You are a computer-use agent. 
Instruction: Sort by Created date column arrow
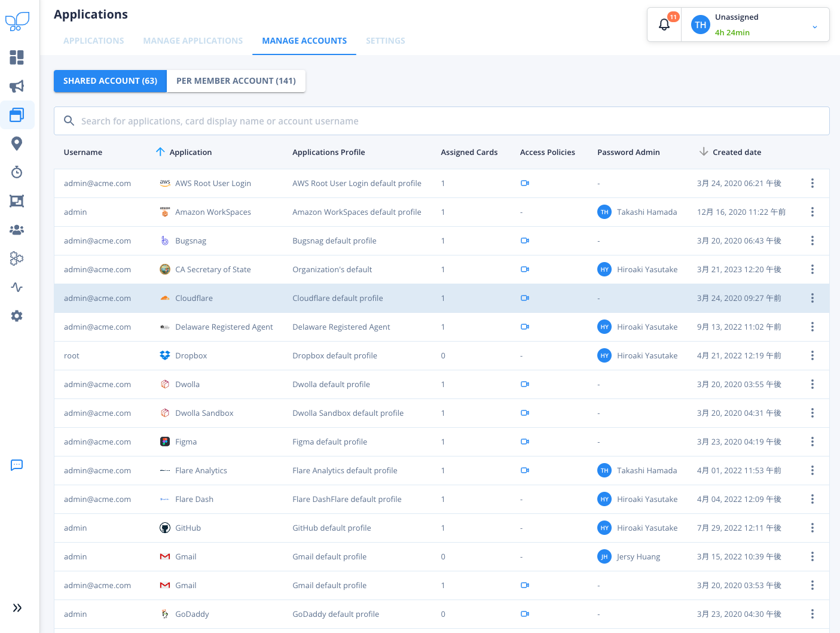tap(704, 152)
